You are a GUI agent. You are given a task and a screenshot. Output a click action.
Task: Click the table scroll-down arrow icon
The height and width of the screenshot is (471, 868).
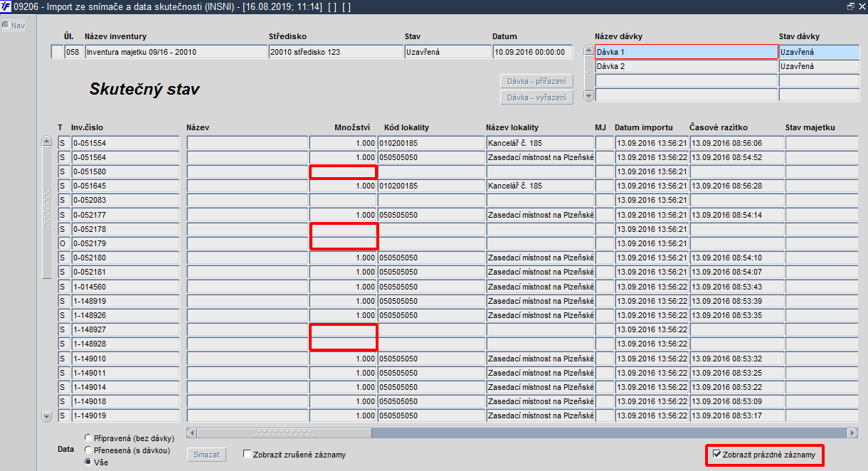(47, 416)
